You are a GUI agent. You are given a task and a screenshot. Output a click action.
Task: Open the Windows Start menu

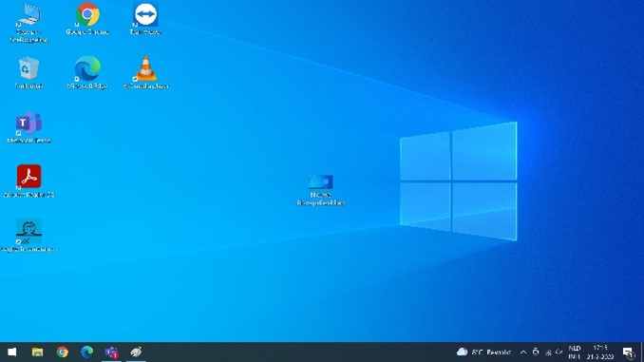(x=12, y=352)
